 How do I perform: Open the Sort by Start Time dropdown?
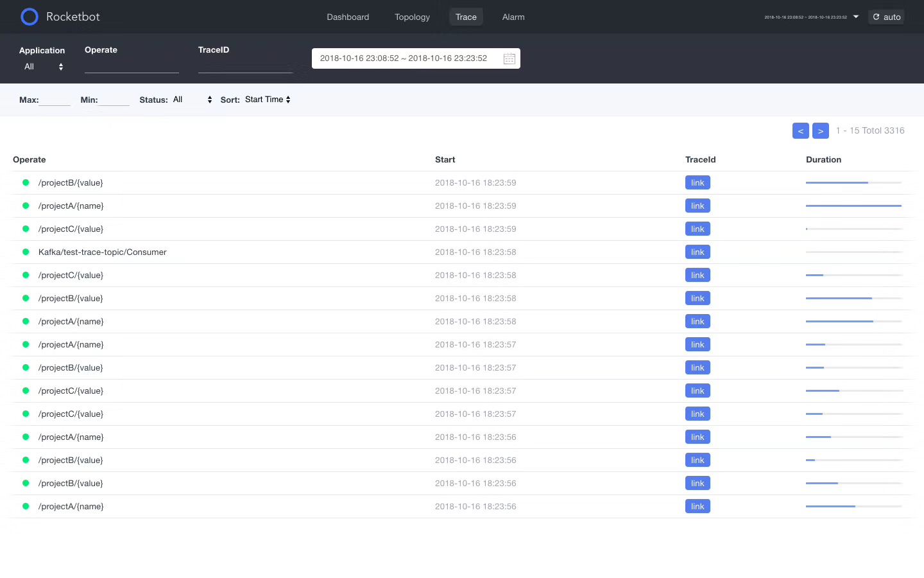[268, 100]
